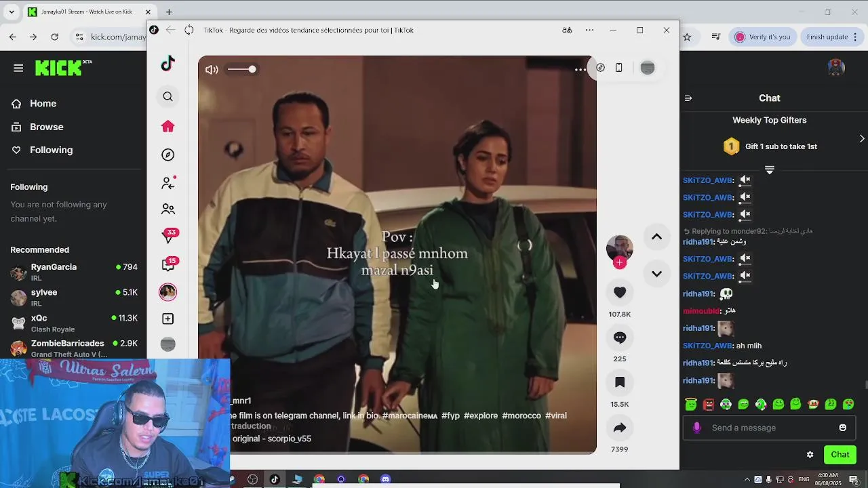Open a new Chrome tab
The height and width of the screenshot is (488, 868).
point(169,12)
